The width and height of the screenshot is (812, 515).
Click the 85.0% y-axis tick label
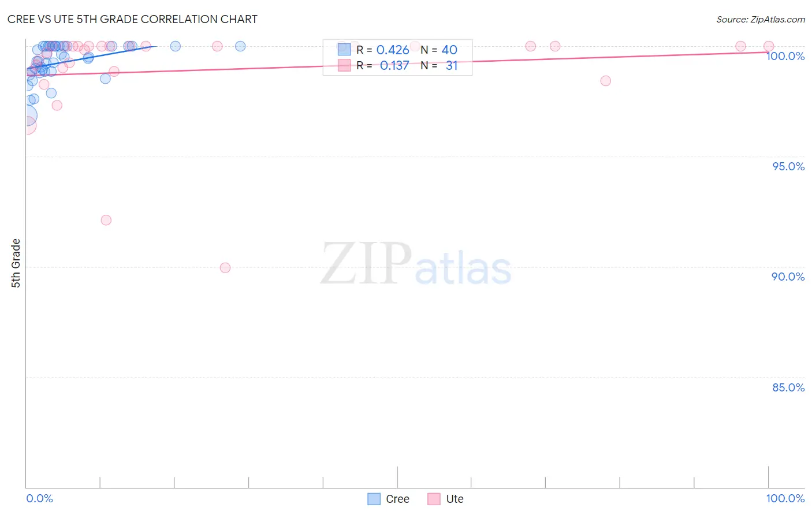click(788, 387)
